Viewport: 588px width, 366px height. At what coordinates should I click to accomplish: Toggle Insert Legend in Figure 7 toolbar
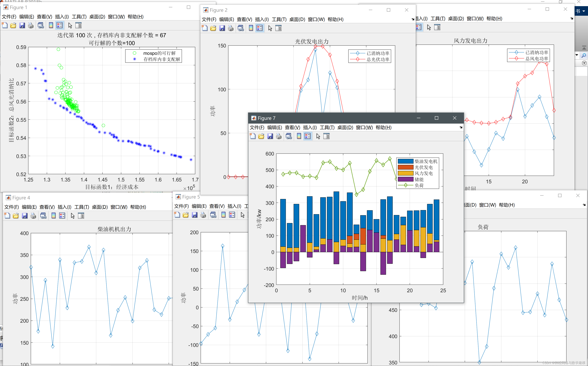pyautogui.click(x=308, y=136)
